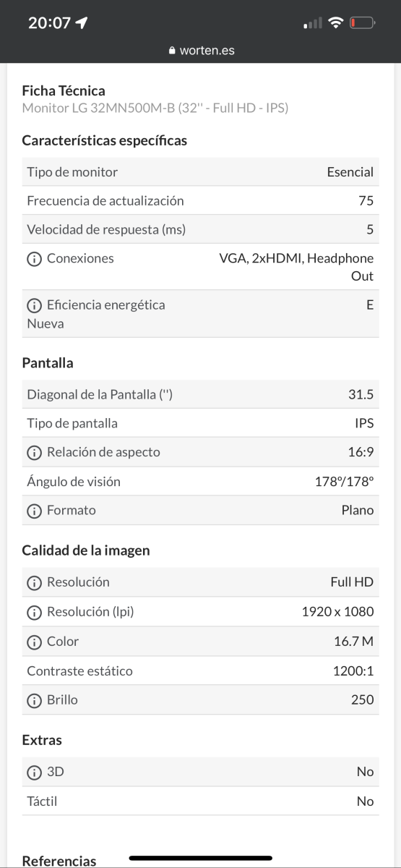Tap the info icon next to Formato
Image resolution: width=401 pixels, height=868 pixels.
tap(34, 511)
